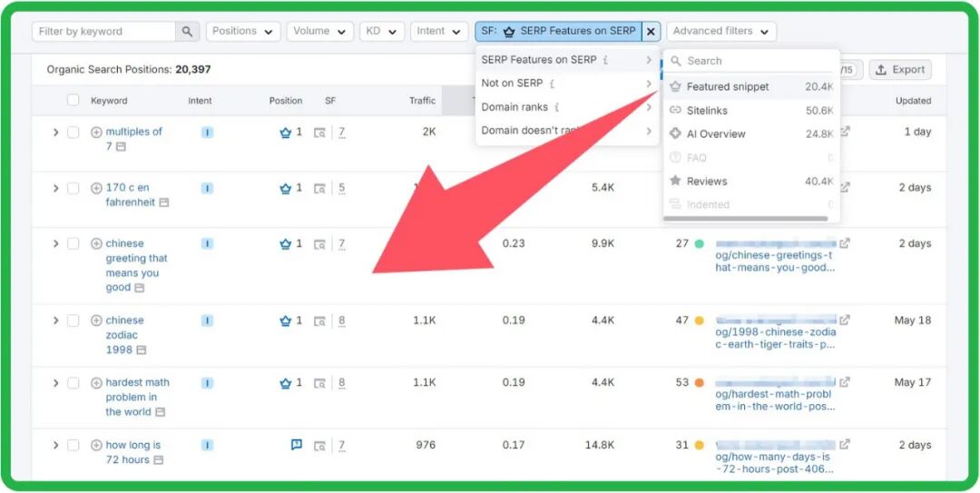Click the Export button
The image size is (980, 493).
[899, 70]
